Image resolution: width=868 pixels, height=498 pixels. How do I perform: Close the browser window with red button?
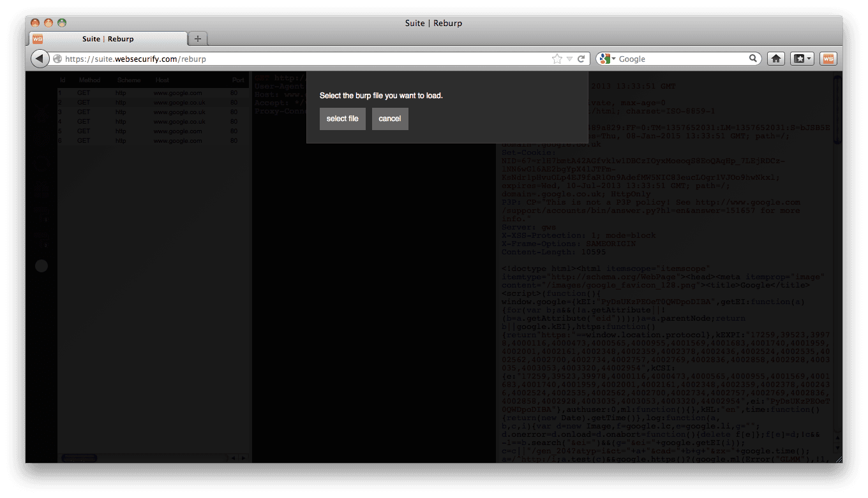click(35, 23)
